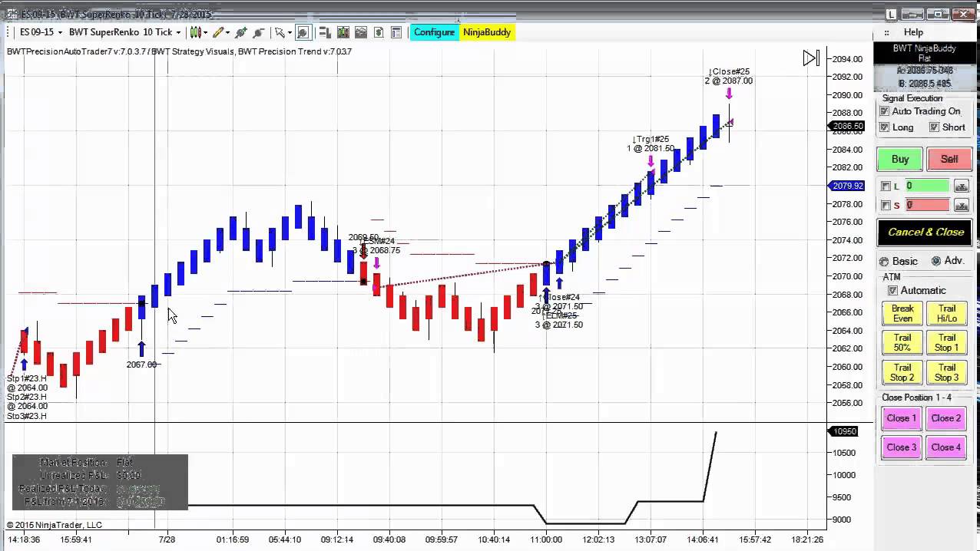Check the S quantity checkbox
Image resolution: width=980 pixels, height=551 pixels.
[886, 205]
